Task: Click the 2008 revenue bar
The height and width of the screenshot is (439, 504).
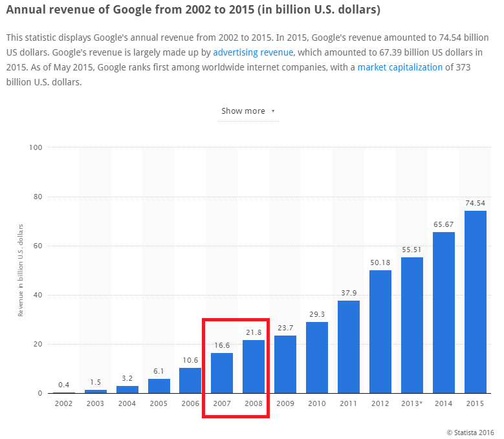Action: click(x=254, y=367)
